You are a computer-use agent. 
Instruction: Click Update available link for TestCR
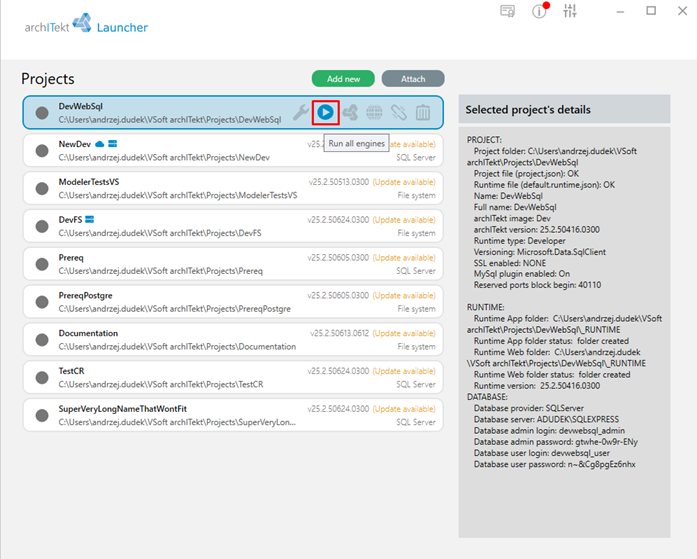click(x=404, y=371)
